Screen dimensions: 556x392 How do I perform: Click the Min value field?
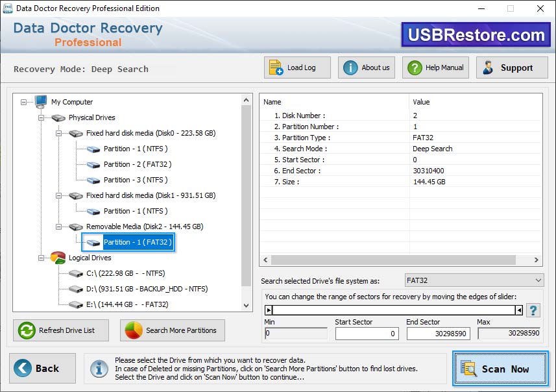[x=296, y=334]
